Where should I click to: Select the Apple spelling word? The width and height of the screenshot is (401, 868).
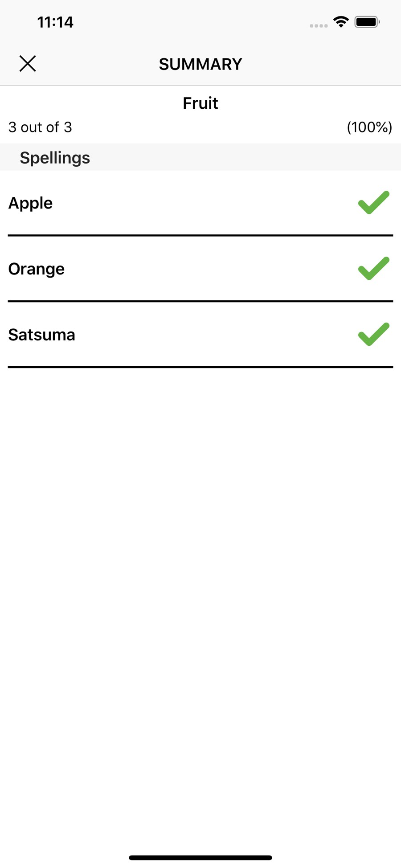pos(31,203)
